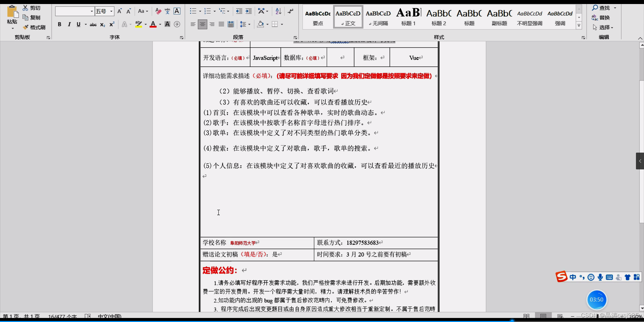Click the Copy (复制) button
The width and height of the screenshot is (644, 322).
[x=31, y=17]
